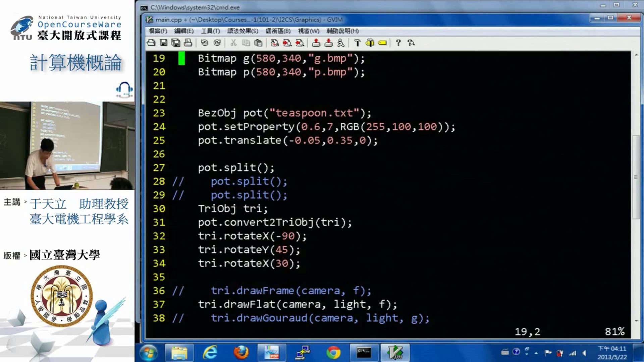This screenshot has width=644, height=362.
Task: Open the 視窗(W) window menu
Action: pos(309,31)
